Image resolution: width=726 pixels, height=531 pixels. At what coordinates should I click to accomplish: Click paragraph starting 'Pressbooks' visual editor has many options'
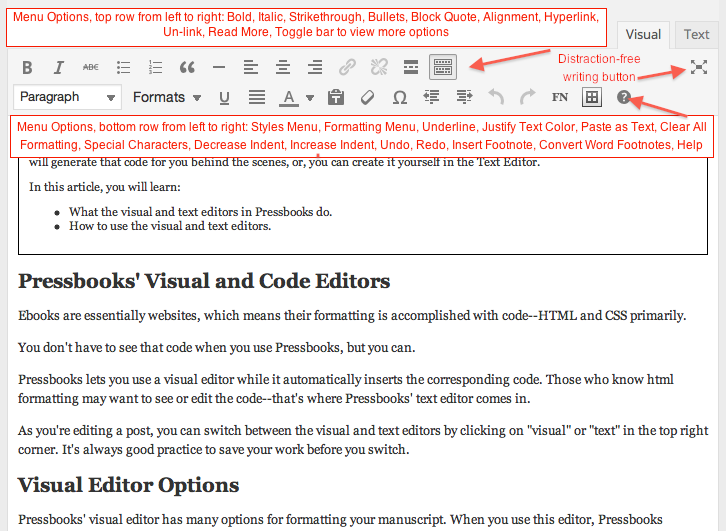[340, 520]
